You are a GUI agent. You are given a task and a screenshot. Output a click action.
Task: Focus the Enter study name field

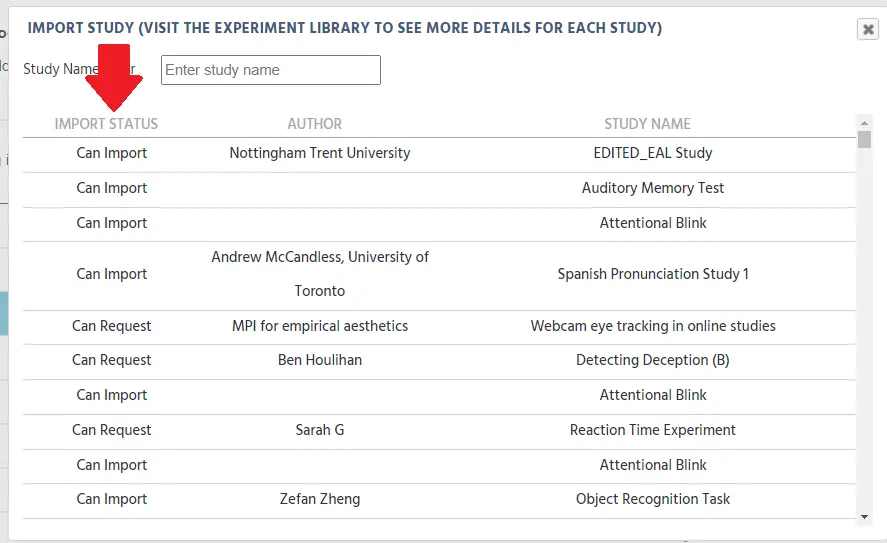(x=270, y=70)
